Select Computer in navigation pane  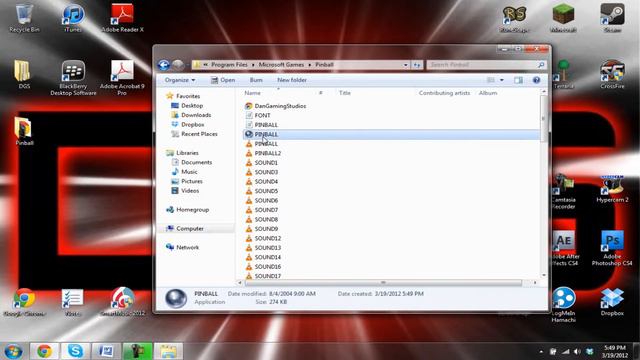190,229
